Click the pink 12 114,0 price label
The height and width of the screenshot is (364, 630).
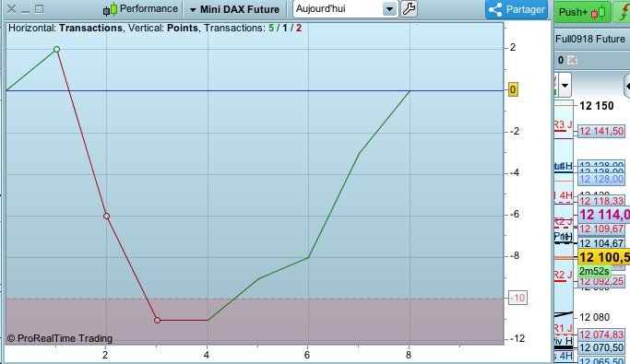[x=604, y=215]
